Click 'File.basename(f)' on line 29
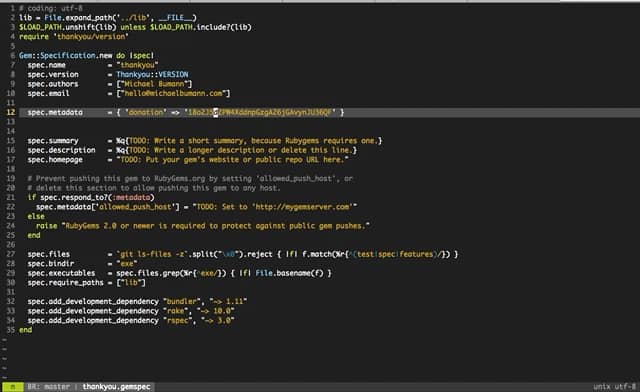 pyautogui.click(x=289, y=273)
